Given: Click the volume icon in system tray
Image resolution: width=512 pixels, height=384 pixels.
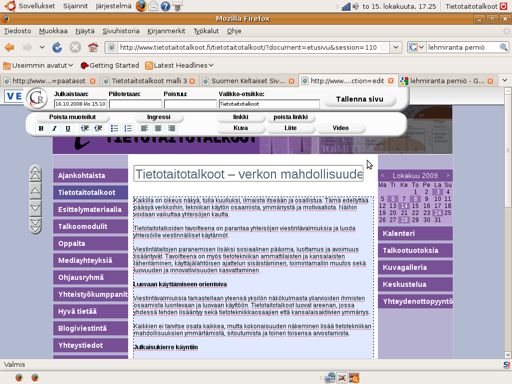Looking at the screenshot, I should pos(355,6).
